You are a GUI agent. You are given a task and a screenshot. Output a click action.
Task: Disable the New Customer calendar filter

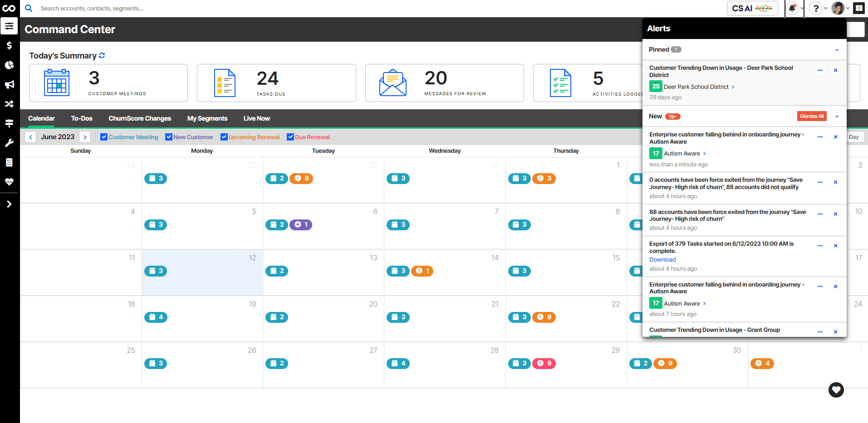(x=169, y=137)
